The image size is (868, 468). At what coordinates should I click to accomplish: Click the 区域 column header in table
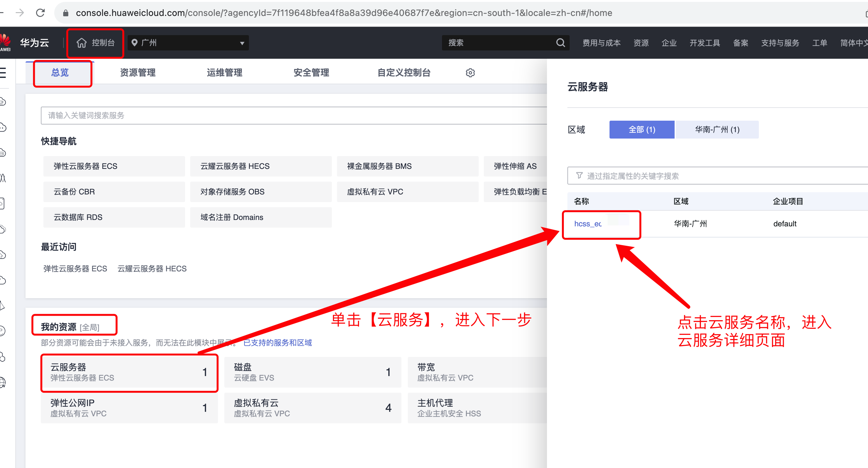click(681, 201)
